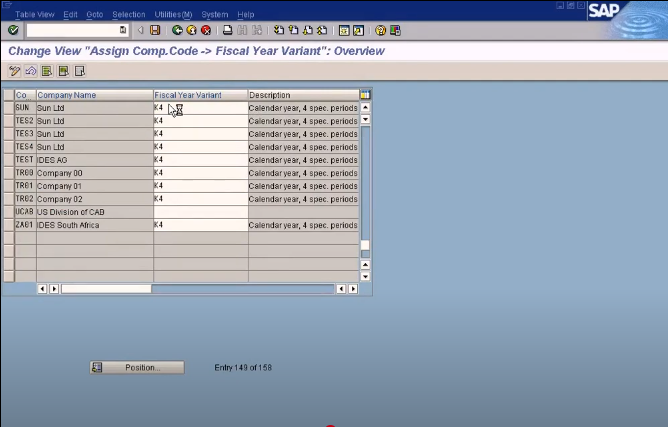Toggle Display/Change mode pencil icon
Screen dimensions: 668x427
(14, 71)
